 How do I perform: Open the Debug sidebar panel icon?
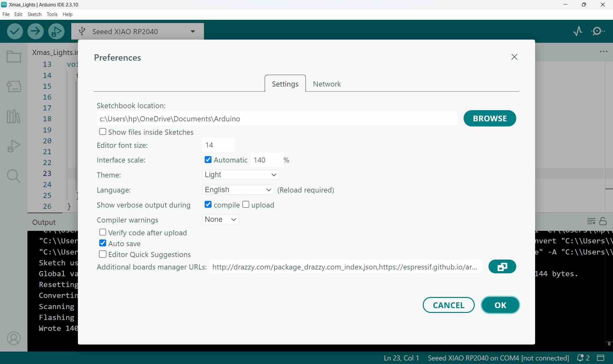(14, 146)
